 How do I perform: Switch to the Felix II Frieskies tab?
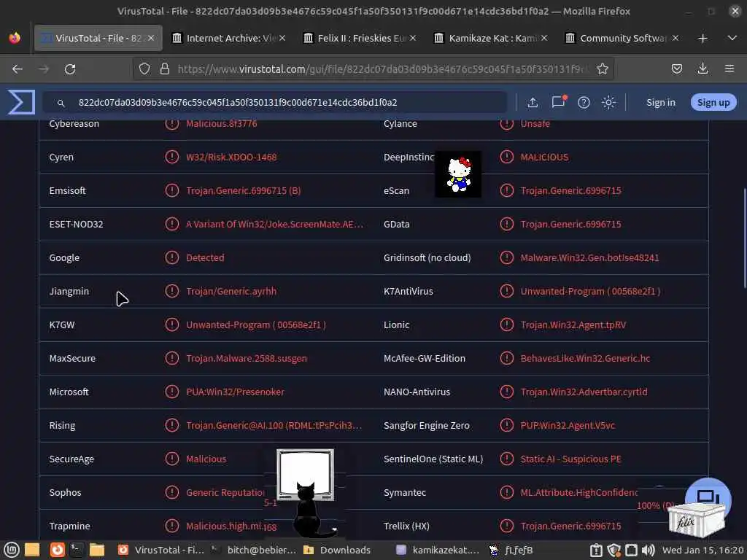pos(360,38)
